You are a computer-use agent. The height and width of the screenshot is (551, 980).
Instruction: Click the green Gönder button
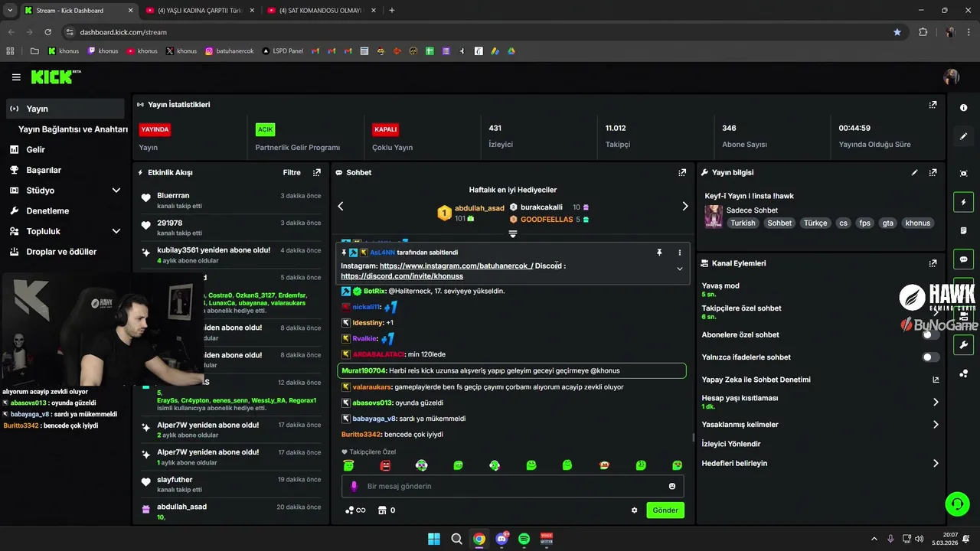pyautogui.click(x=665, y=510)
